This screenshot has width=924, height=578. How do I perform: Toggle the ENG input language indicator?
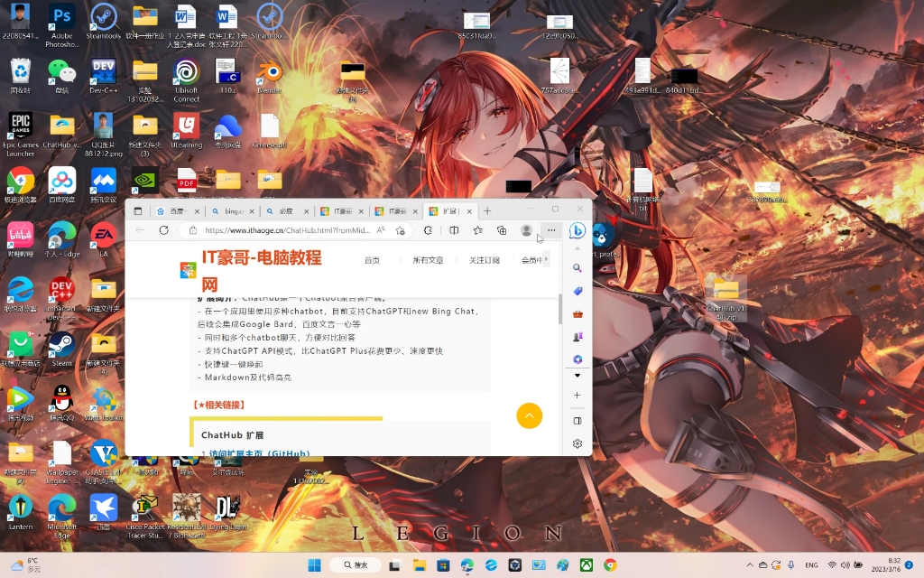point(811,565)
